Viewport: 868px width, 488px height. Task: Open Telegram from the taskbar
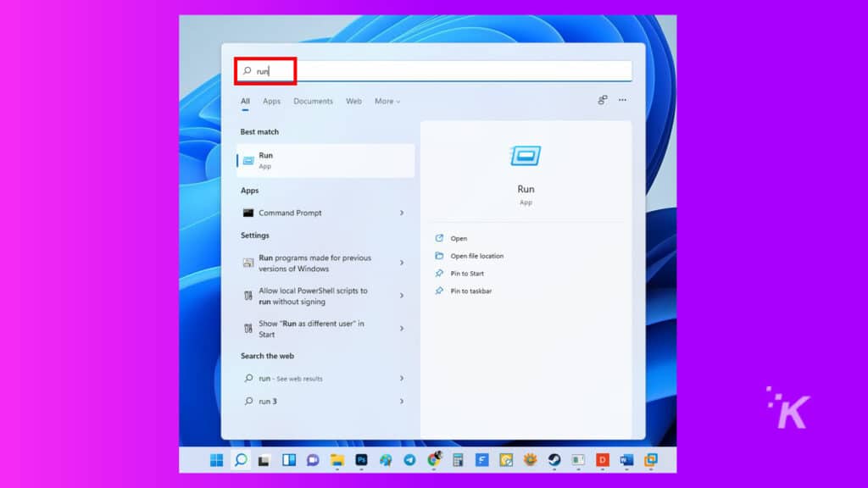point(409,460)
